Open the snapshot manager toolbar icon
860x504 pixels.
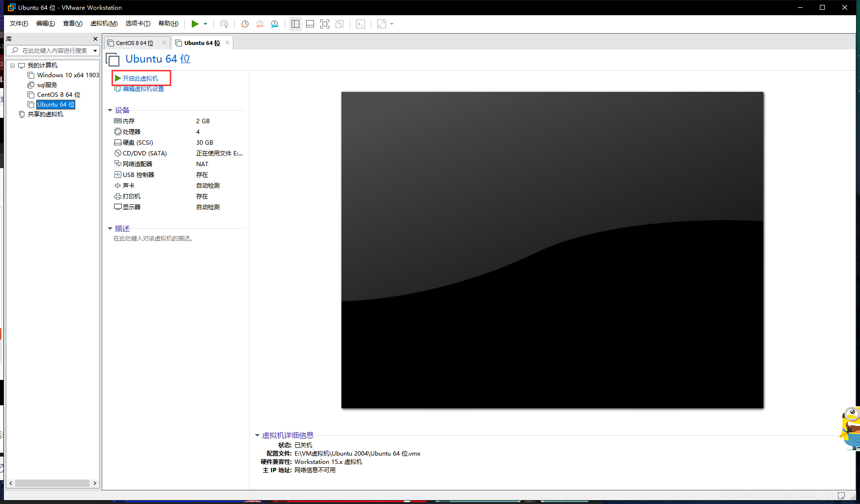(274, 24)
